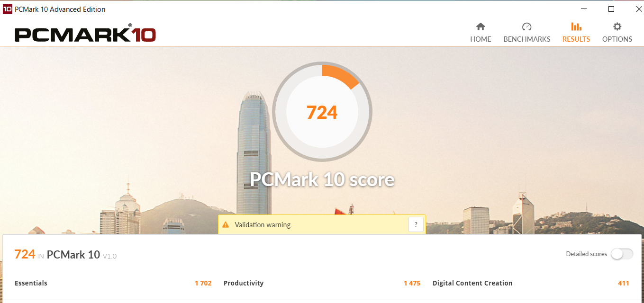
Task: Click the RESULTS tab label
Action: coord(576,39)
